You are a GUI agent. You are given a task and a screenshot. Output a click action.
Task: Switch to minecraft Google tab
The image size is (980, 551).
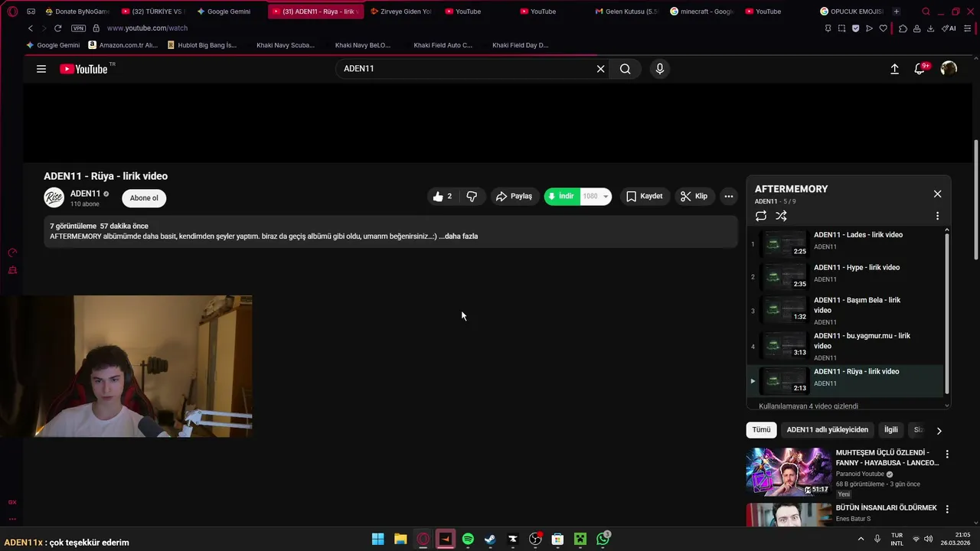(x=701, y=11)
